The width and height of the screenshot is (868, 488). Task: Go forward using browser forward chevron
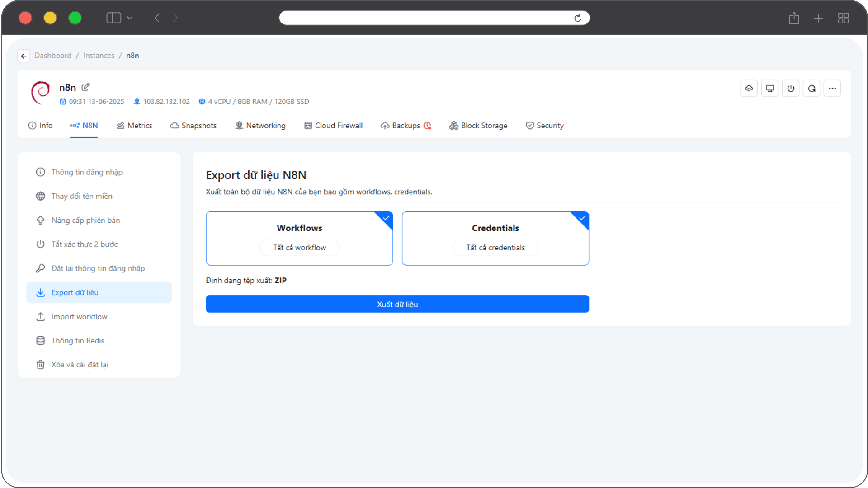pos(175,18)
